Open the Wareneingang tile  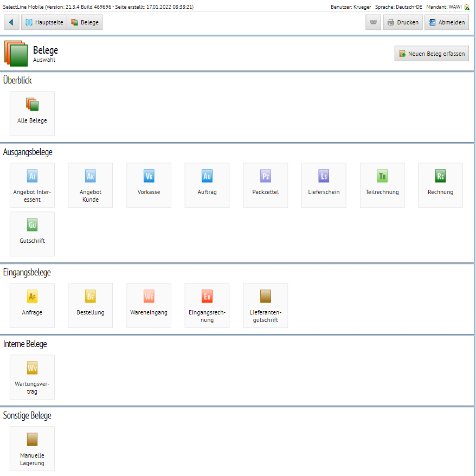point(149,306)
